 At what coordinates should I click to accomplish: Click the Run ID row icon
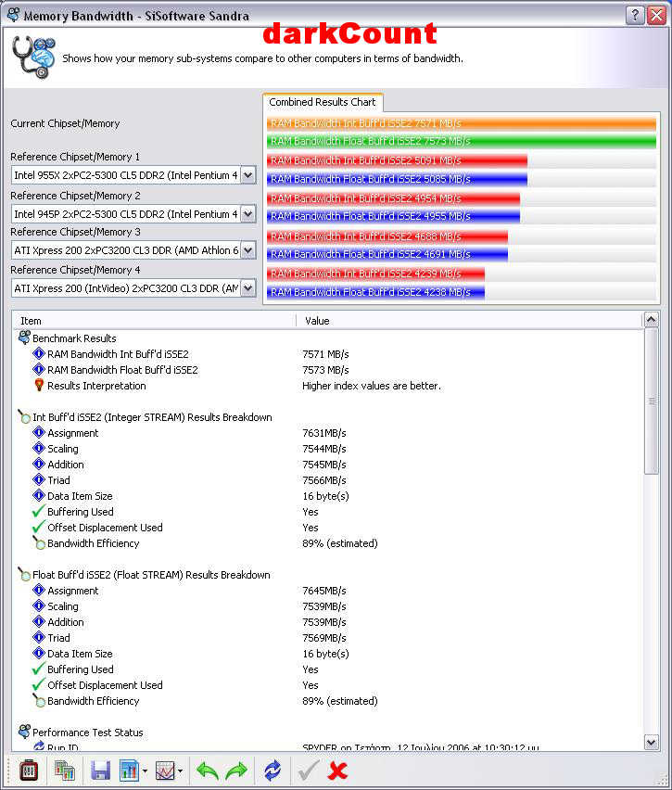point(39,746)
